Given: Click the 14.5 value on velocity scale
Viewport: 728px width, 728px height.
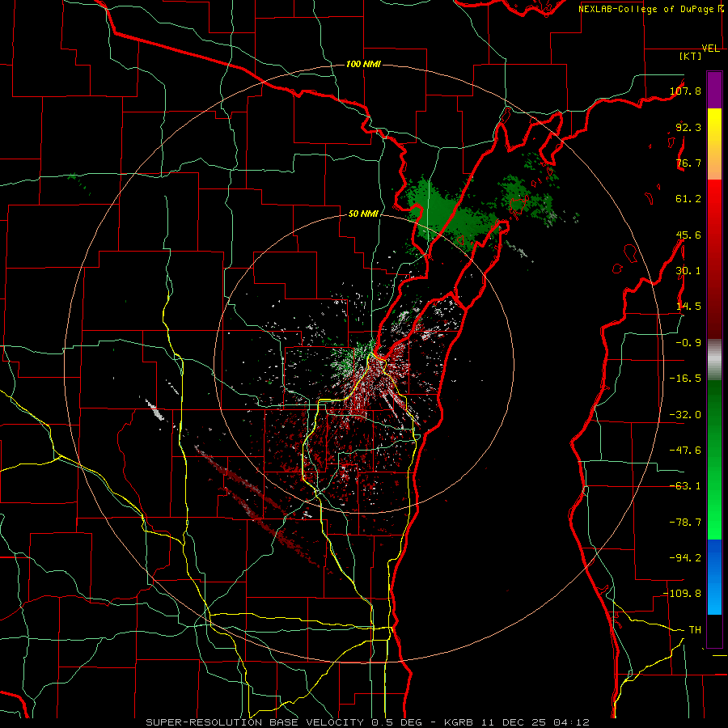Looking at the screenshot, I should point(688,307).
